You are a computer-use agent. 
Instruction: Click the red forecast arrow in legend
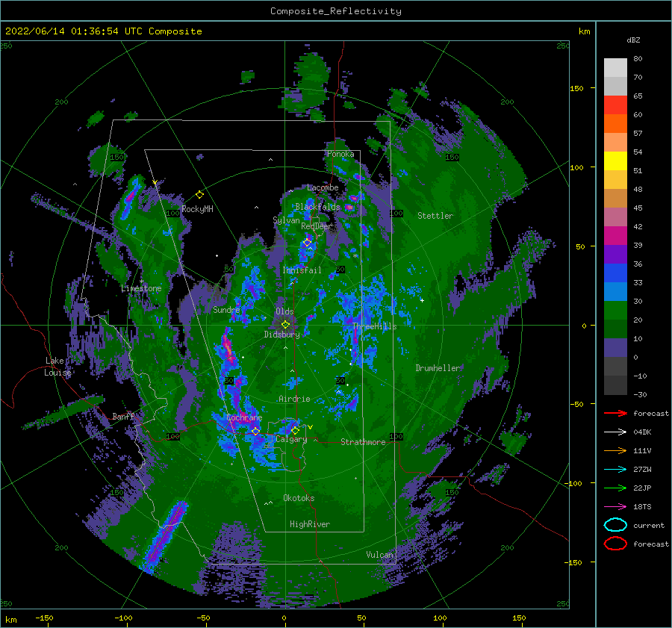click(615, 413)
